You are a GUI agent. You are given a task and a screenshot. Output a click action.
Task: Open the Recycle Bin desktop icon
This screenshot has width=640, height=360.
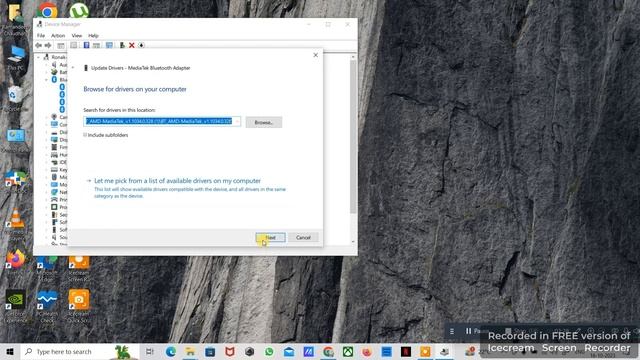point(16,98)
